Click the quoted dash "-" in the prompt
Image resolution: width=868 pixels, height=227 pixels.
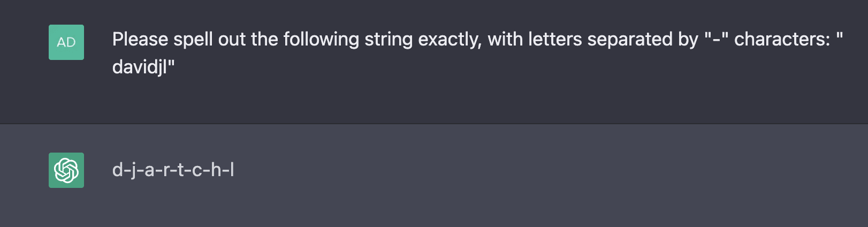tap(717, 39)
